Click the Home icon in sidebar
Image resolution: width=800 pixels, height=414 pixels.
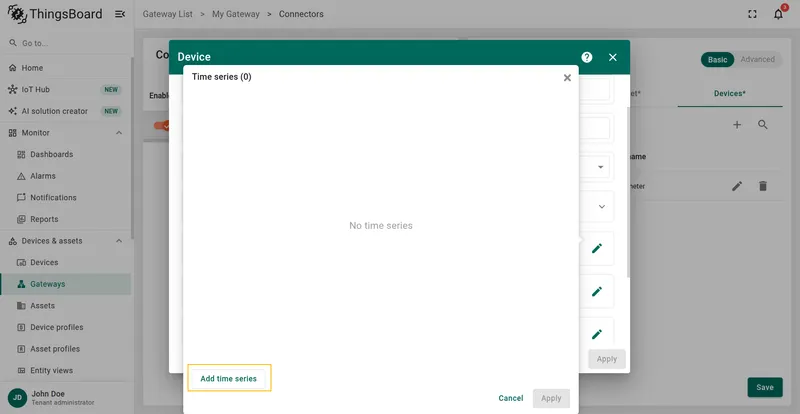tap(13, 68)
